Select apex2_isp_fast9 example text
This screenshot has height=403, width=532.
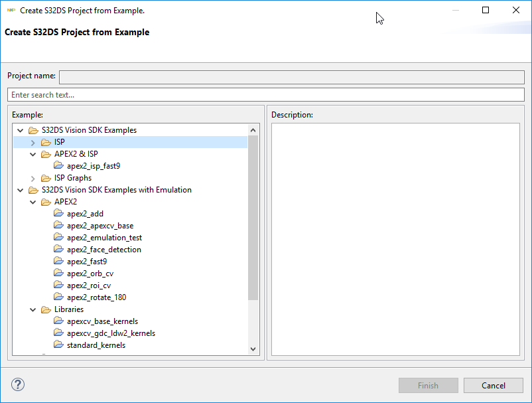(94, 166)
